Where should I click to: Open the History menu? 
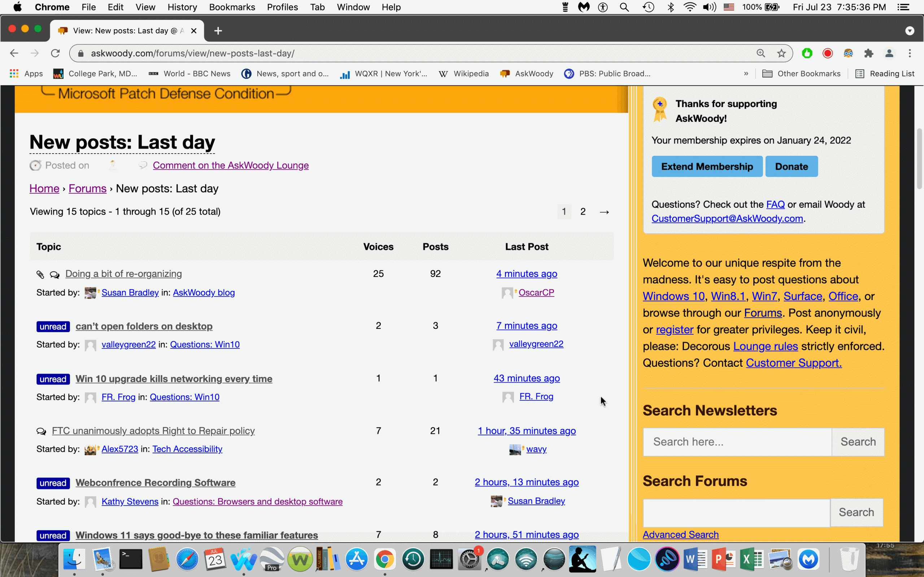[182, 7]
